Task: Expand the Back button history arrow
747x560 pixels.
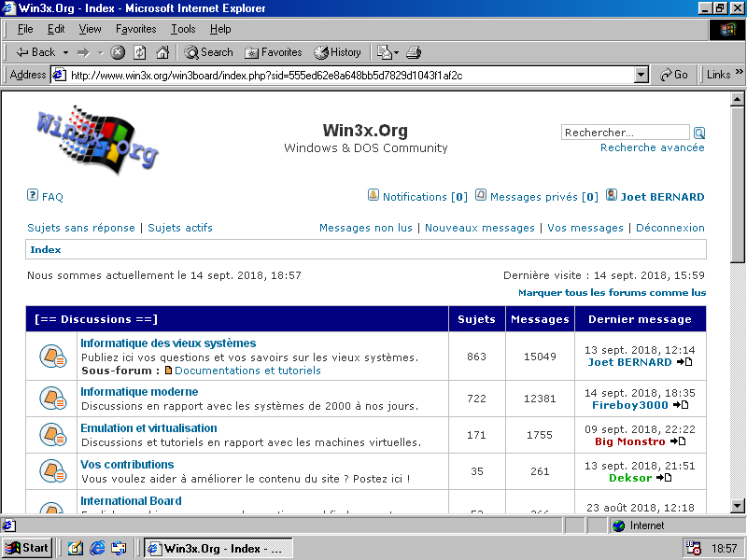Action: pyautogui.click(x=63, y=52)
